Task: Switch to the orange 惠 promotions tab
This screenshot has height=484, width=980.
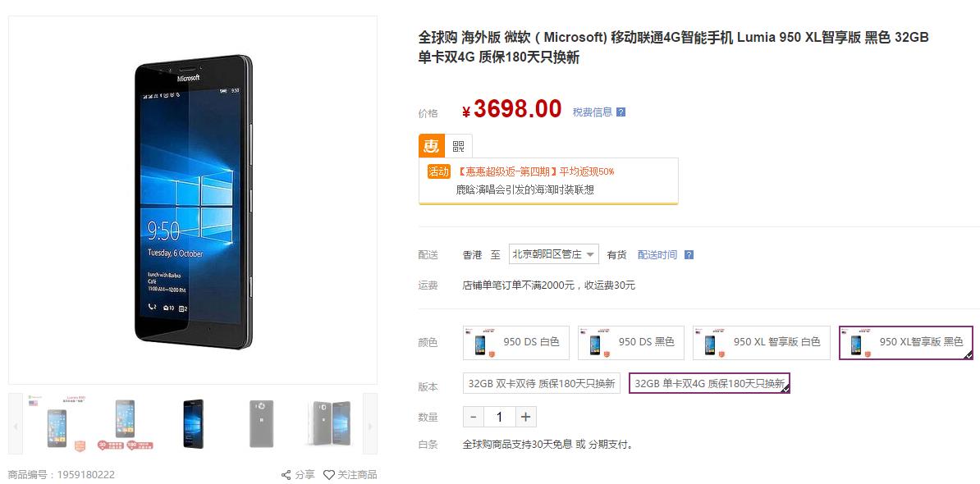Action: click(x=430, y=145)
